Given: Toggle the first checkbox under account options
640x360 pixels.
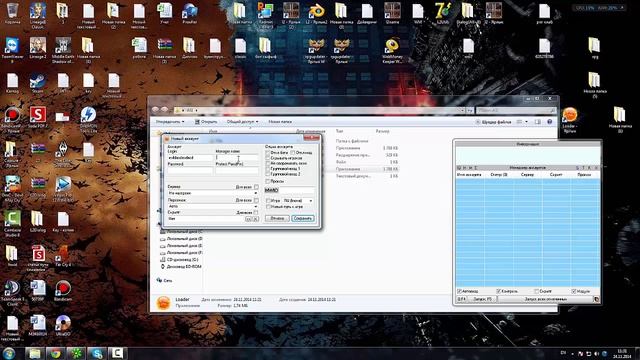Looking at the screenshot, I should point(268,153).
